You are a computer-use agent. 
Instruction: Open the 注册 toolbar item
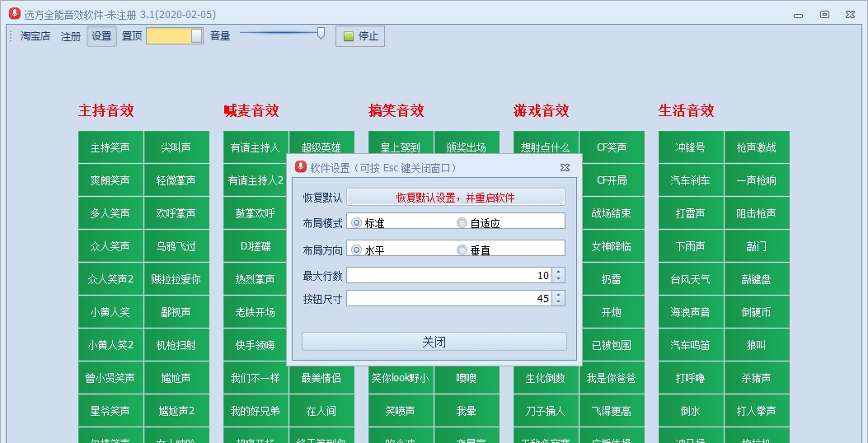click(x=71, y=36)
